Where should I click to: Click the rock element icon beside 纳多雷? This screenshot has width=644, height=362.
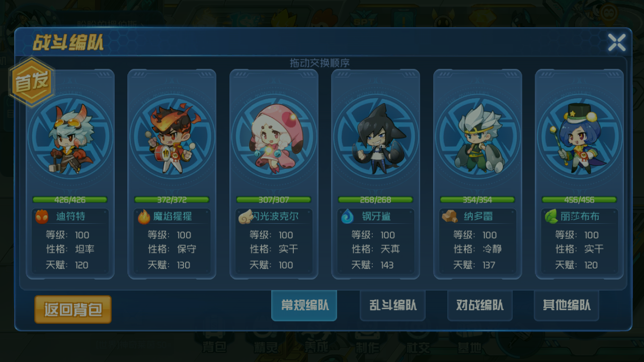pos(449,217)
